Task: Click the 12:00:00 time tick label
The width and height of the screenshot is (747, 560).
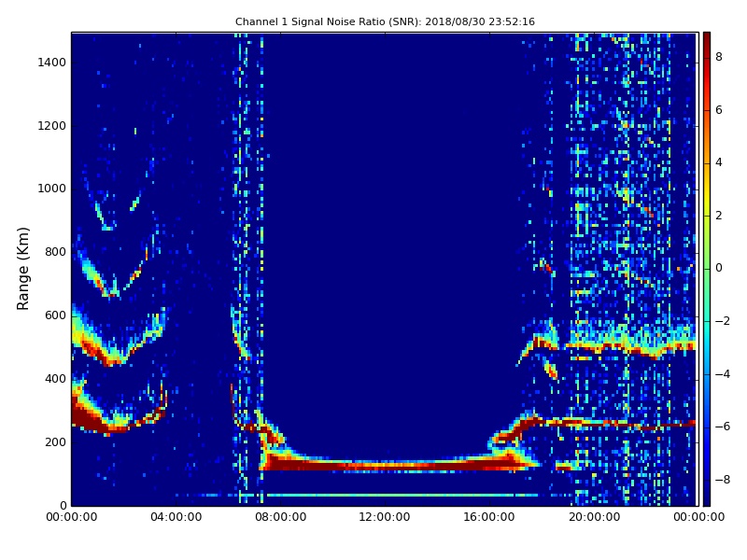Action: 385,517
